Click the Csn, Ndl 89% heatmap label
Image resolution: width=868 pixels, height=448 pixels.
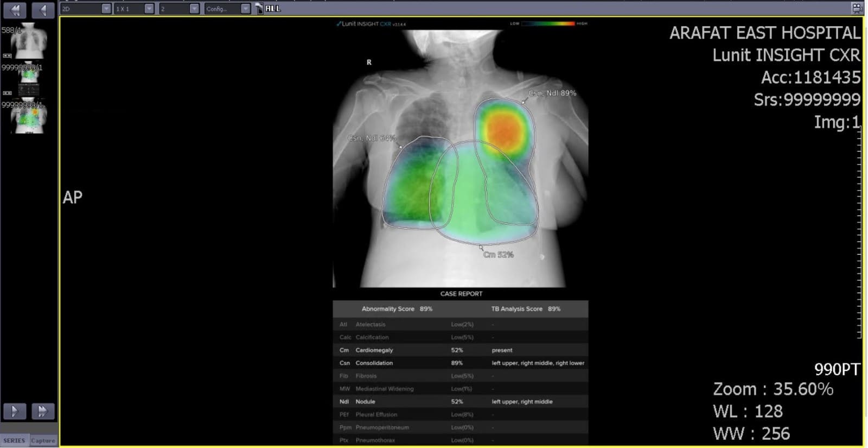(x=552, y=93)
